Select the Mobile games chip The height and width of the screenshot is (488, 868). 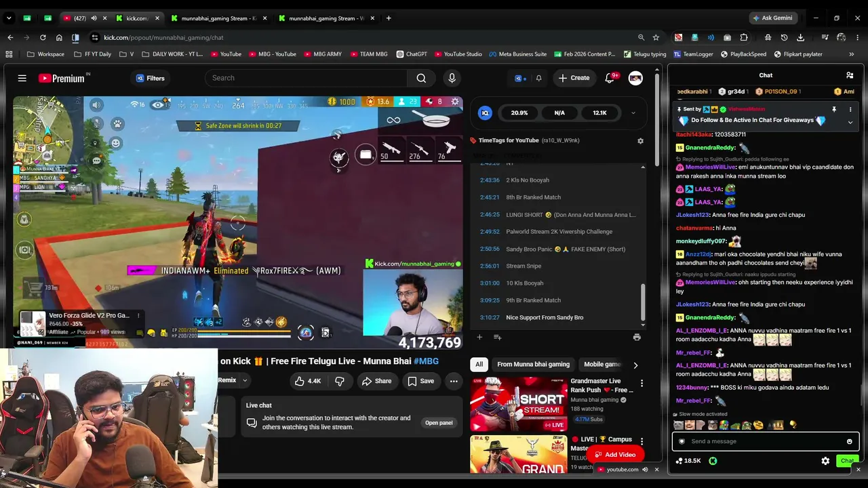pos(602,365)
